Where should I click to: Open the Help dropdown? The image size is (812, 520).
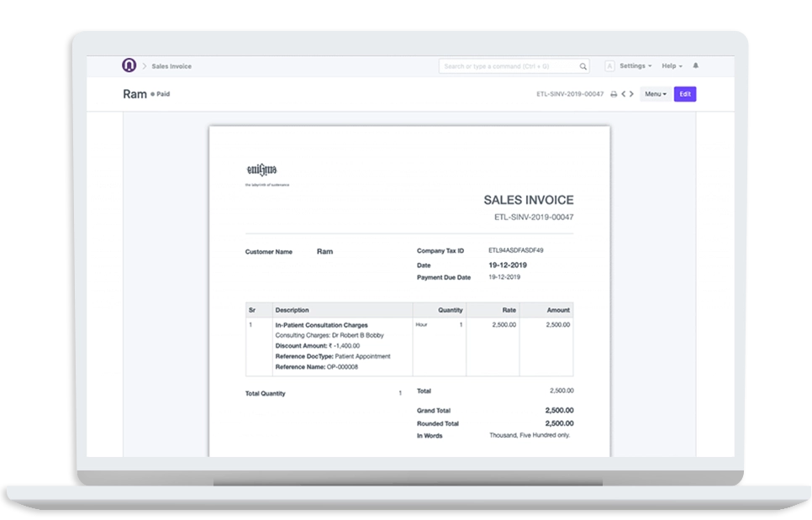[671, 66]
